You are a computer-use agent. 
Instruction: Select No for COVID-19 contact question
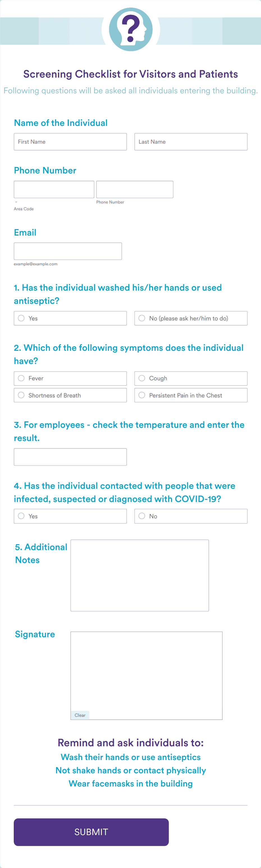(191, 516)
